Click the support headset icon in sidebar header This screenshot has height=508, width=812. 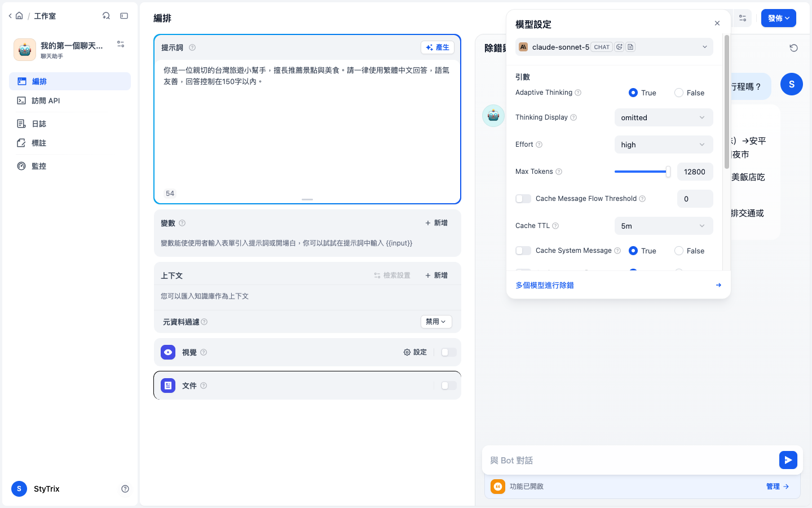click(106, 16)
